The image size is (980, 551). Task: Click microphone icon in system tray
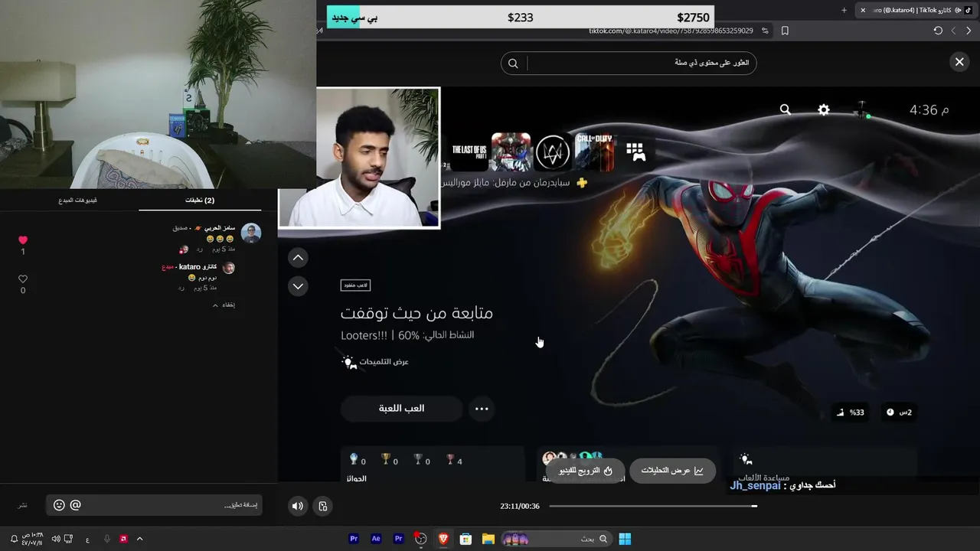pyautogui.click(x=106, y=539)
